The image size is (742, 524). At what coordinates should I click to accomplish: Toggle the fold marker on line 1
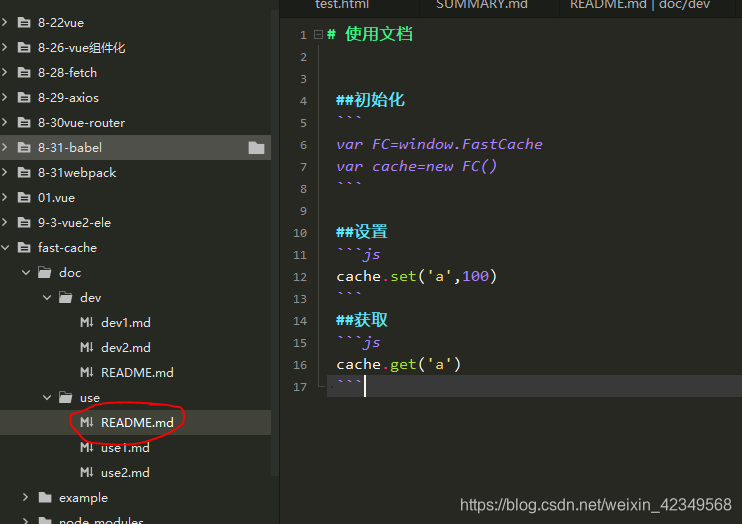[x=318, y=35]
